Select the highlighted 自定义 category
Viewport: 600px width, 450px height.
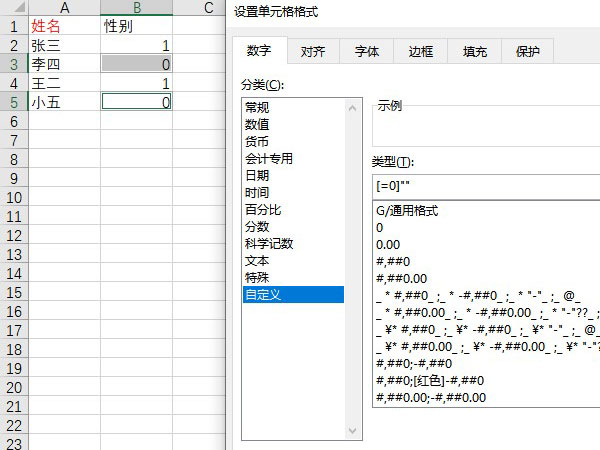[293, 295]
